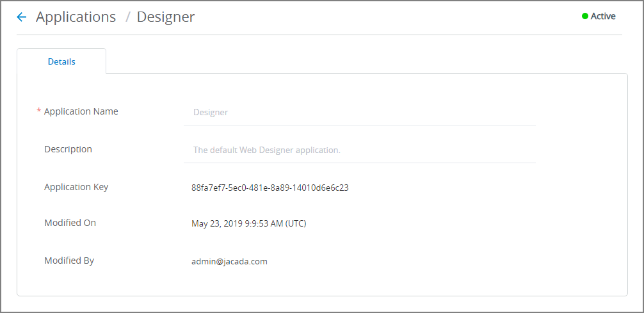Click the Active status text

[x=603, y=17]
